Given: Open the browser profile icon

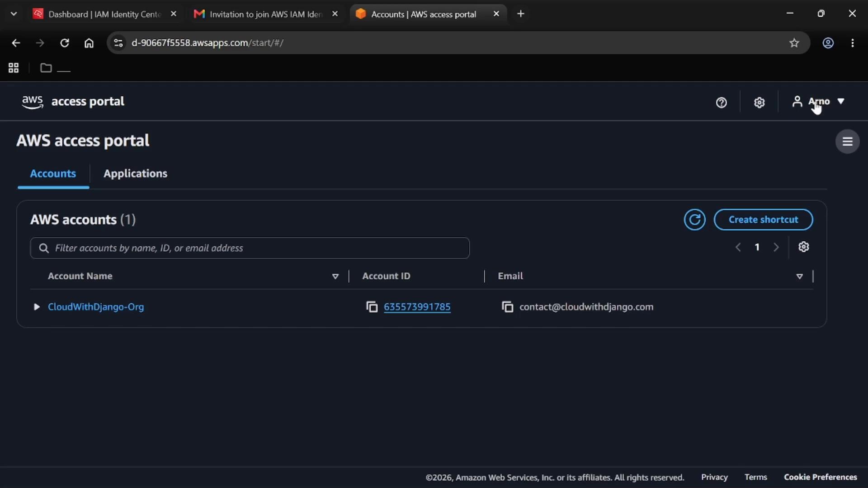Looking at the screenshot, I should (828, 43).
